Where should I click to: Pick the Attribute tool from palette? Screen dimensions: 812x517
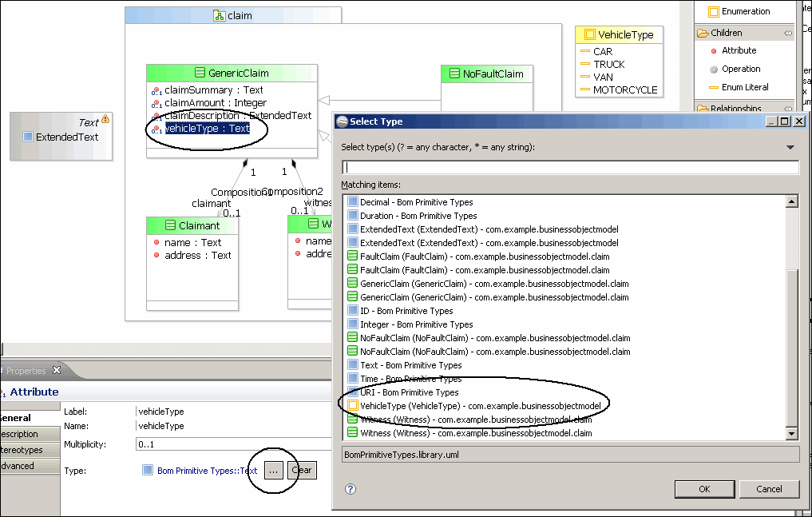coord(738,50)
